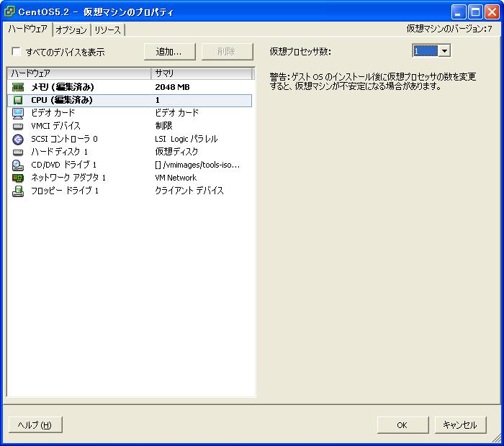The image size is (504, 446).
Task: Click the 制限 summary value
Action: click(x=163, y=126)
